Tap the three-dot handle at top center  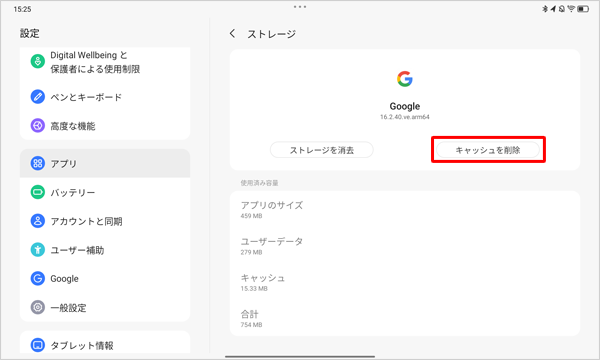(300, 7)
